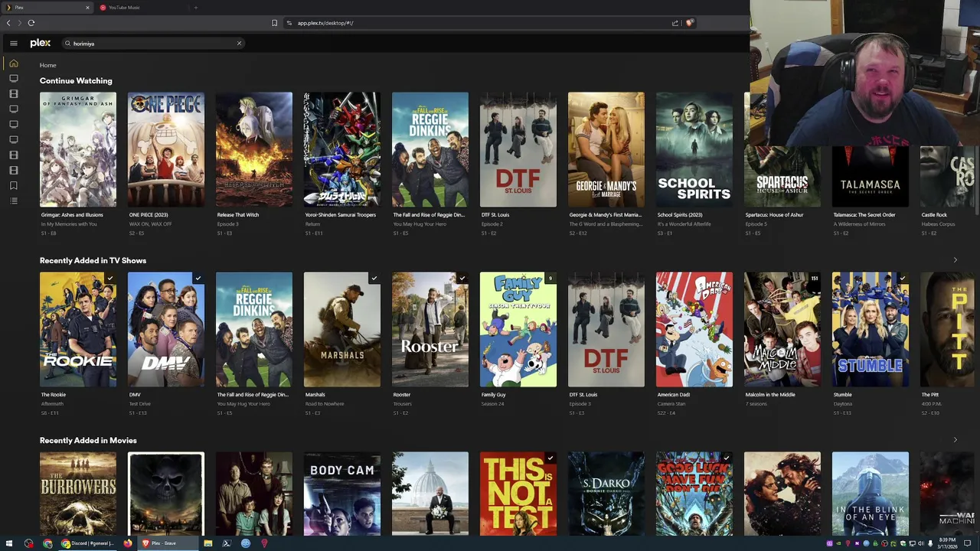Open the S. Darko movie poster
Screen dimensions: 980x551
(606, 494)
